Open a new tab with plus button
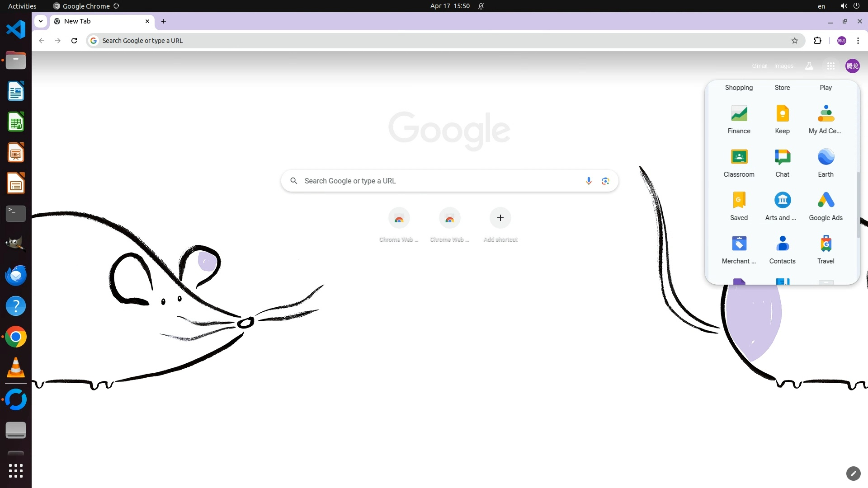This screenshot has height=488, width=868. [x=164, y=21]
